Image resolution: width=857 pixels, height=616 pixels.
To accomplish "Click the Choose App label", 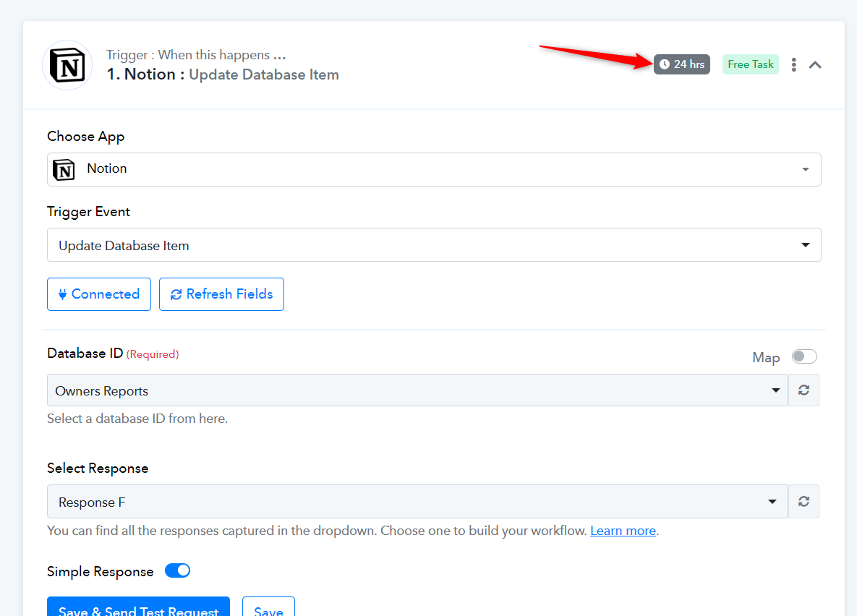I will tap(86, 137).
